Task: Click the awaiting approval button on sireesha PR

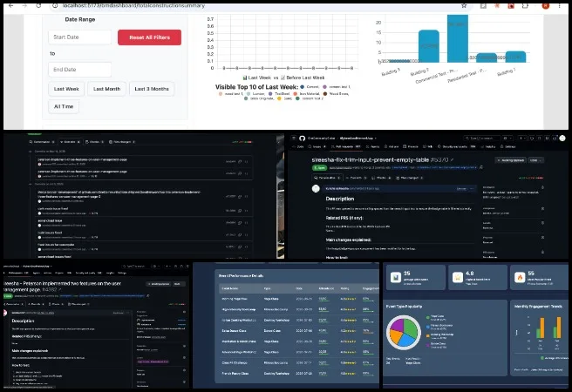Action: 510,160
